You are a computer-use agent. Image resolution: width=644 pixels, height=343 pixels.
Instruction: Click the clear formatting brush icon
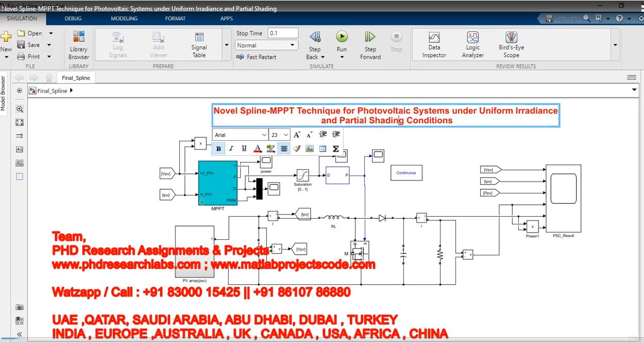coord(297,149)
